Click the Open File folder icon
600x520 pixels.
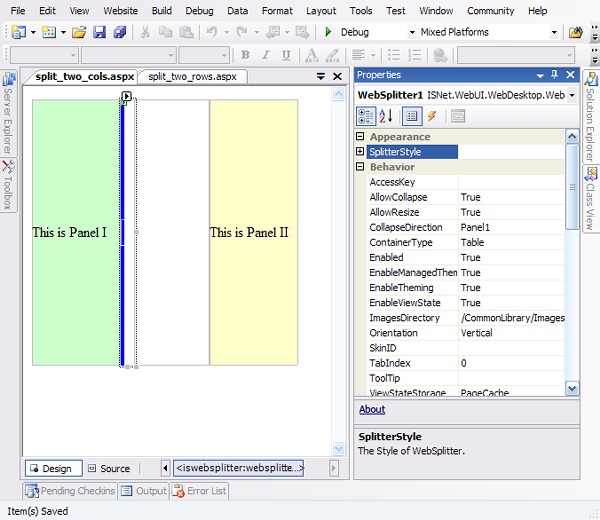(x=80, y=32)
